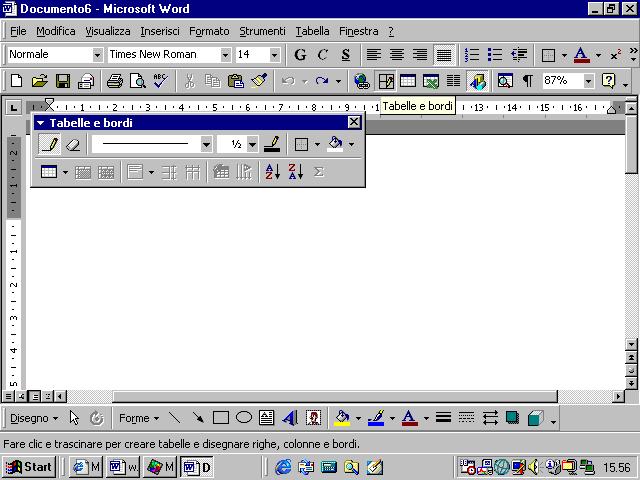Image resolution: width=640 pixels, height=480 pixels.
Task: Toggle left text alignment
Action: point(374,54)
